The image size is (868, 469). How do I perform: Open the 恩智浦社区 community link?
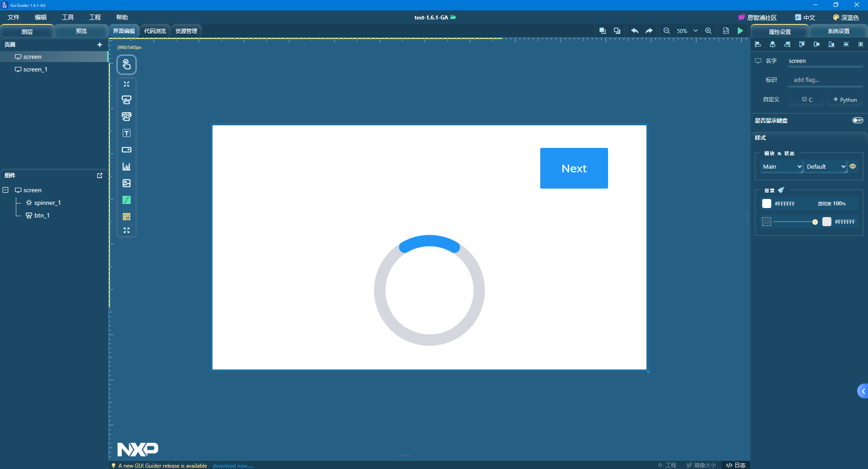point(758,17)
